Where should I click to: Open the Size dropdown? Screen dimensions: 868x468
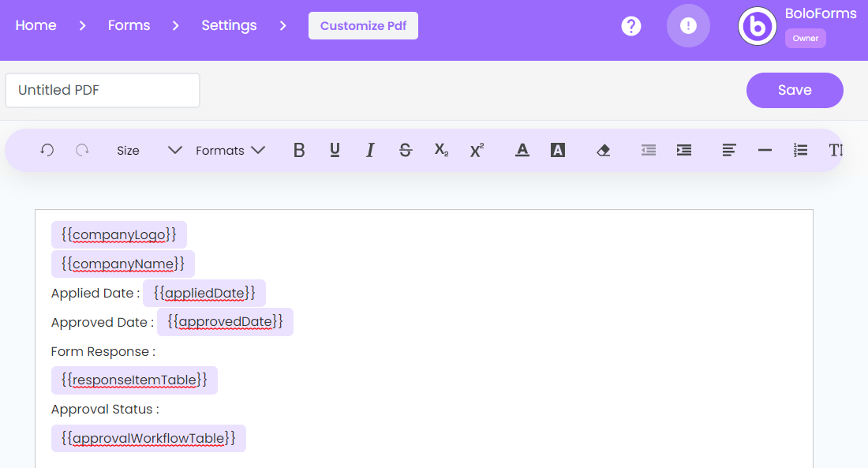(x=146, y=150)
